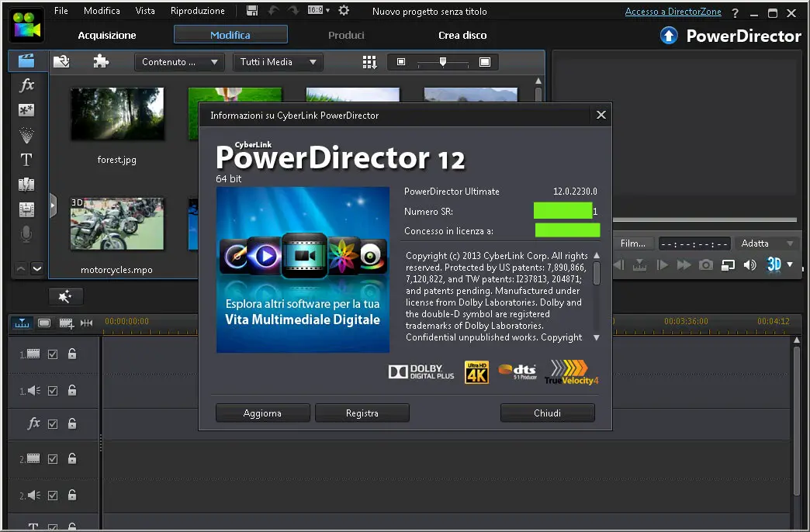Lock video track 2

click(x=72, y=458)
